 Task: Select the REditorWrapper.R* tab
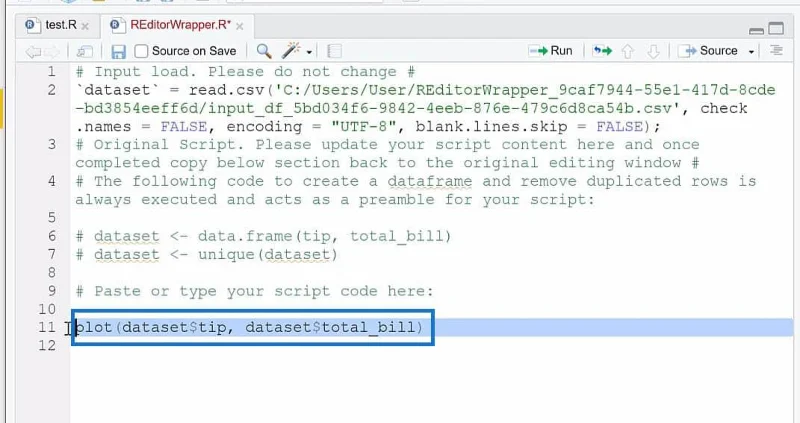(179, 25)
